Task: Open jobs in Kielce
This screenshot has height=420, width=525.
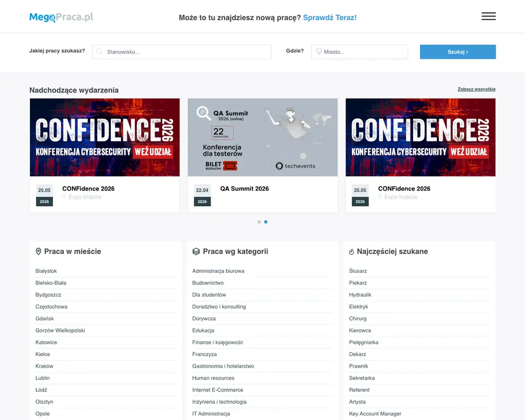Action: pyautogui.click(x=43, y=354)
